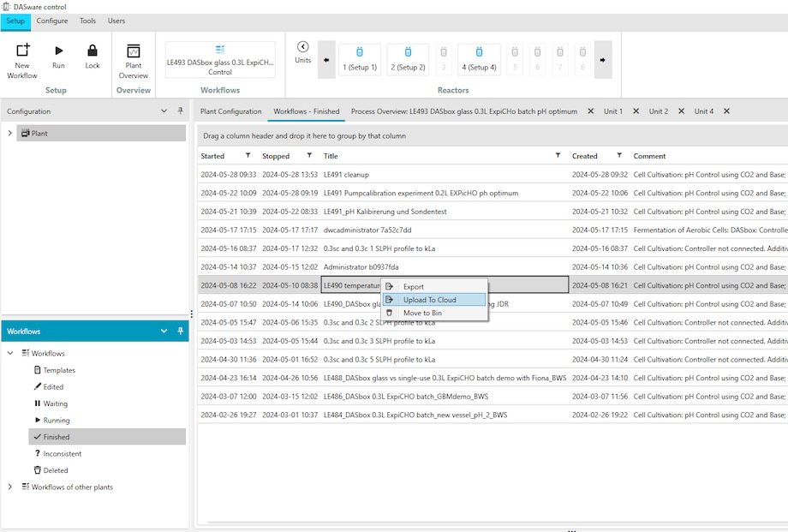Screen dimensions: 788x532
Task: Open the Users ribbon tab
Action: (116, 21)
